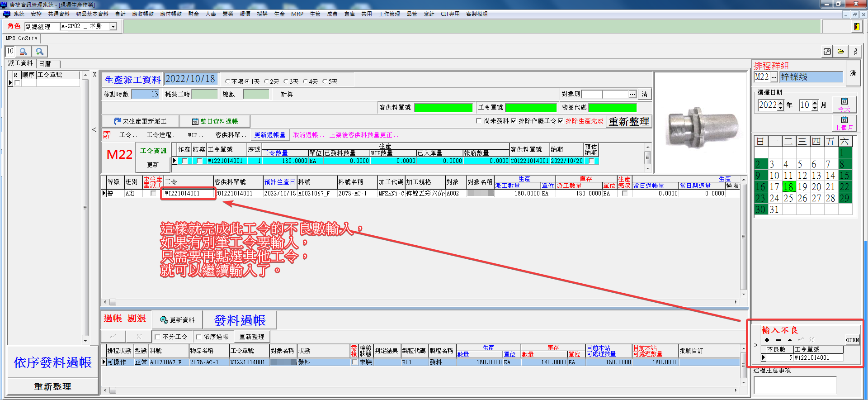Click the zoom in magnifier icon
Image resolution: width=868 pixels, height=400 pixels.
coord(40,52)
